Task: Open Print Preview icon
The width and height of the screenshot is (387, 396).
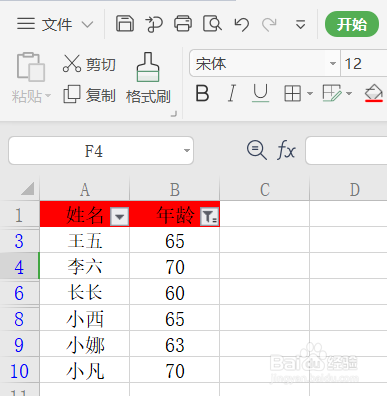Action: (x=212, y=24)
